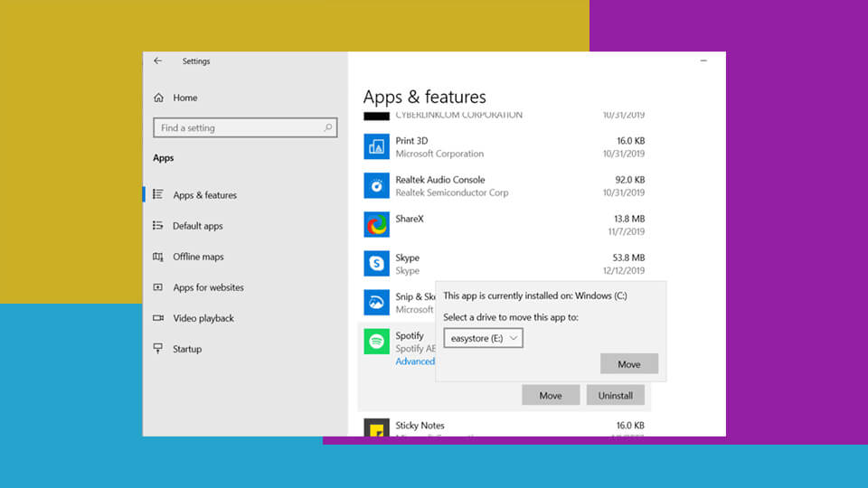Screen dimensions: 868x488
Task: Open the Home icon in sidebar
Action: point(159,98)
